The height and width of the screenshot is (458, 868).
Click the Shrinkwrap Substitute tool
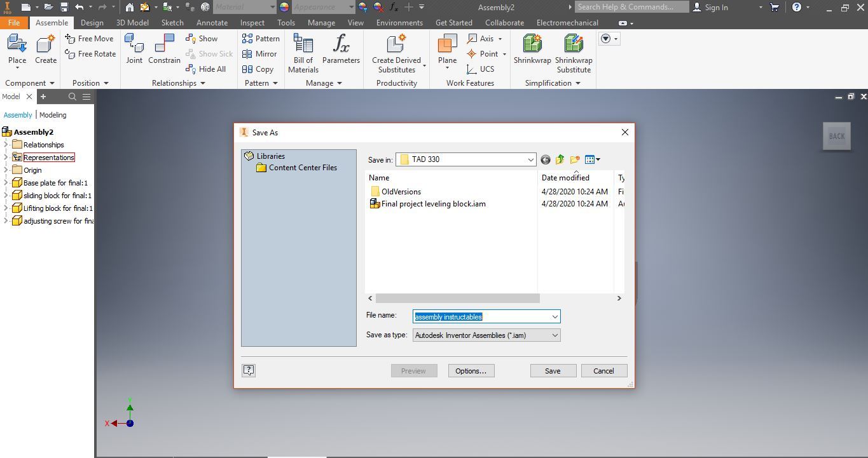[x=574, y=53]
